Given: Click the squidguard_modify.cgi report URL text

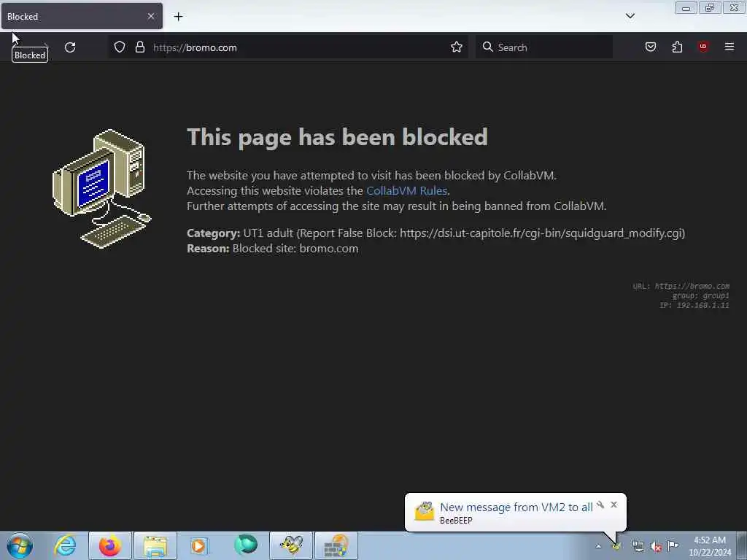Looking at the screenshot, I should click(x=542, y=233).
